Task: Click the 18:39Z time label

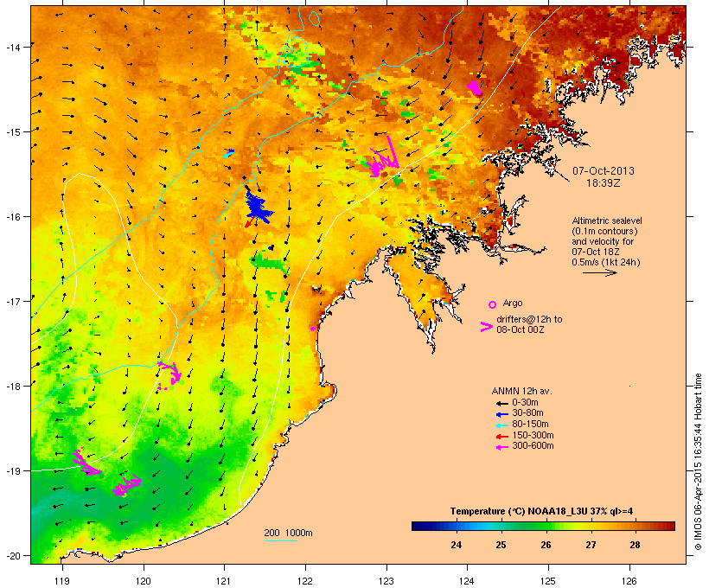Action: (604, 183)
